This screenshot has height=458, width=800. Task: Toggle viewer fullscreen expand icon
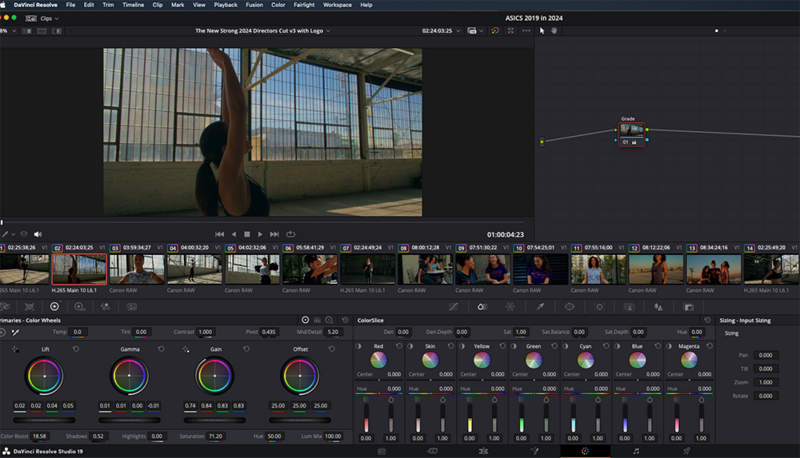pyautogui.click(x=511, y=31)
